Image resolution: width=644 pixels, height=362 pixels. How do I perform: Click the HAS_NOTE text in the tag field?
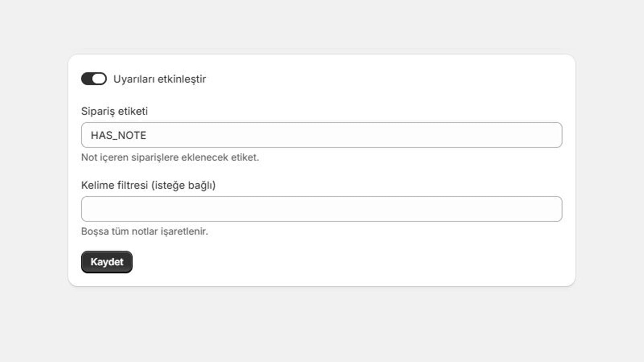pos(119,136)
